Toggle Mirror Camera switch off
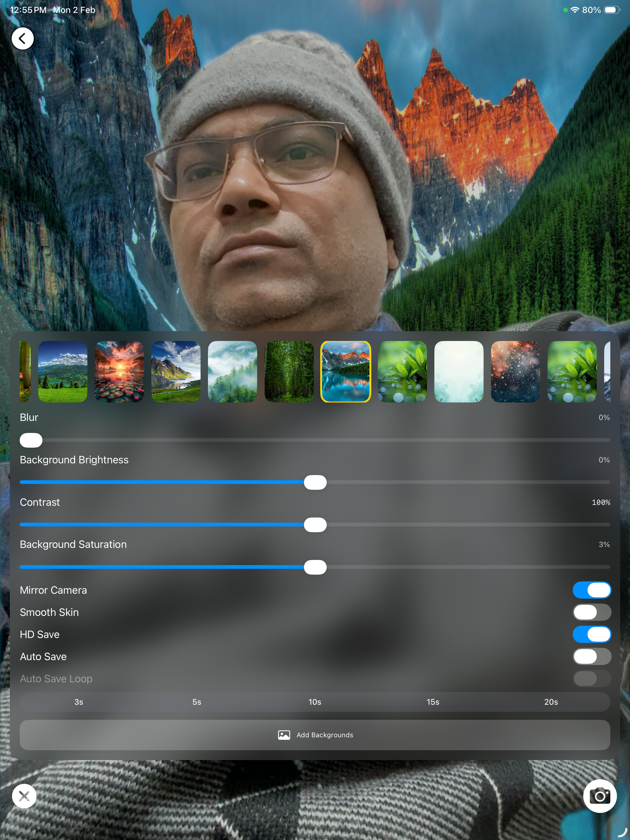Viewport: 630px width, 840px height. click(592, 590)
